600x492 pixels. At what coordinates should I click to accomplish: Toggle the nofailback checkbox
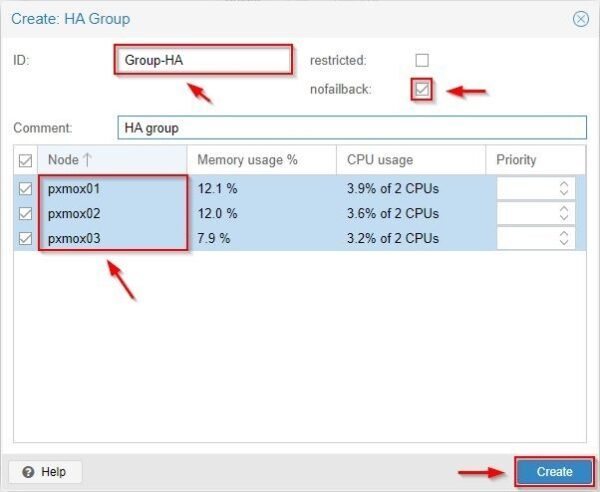422,90
